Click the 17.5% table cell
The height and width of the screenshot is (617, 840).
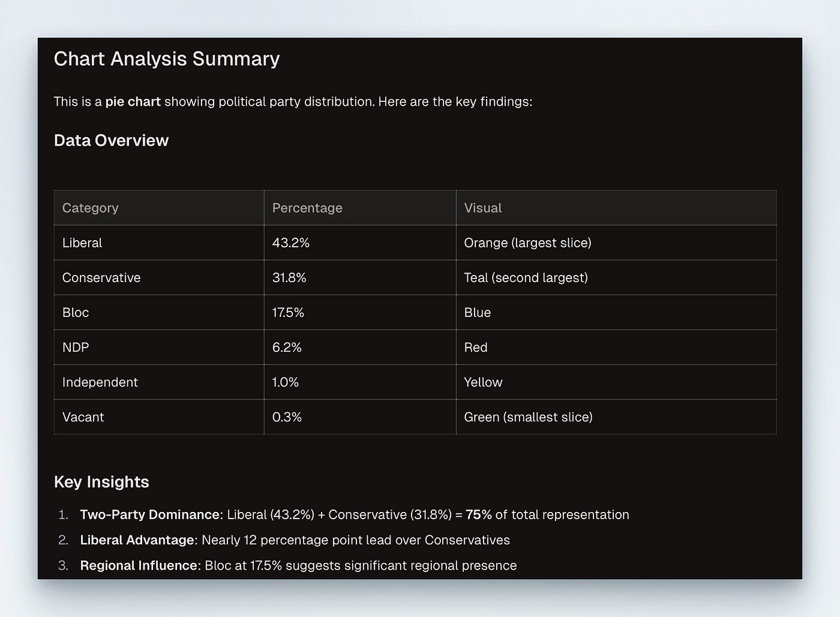click(360, 312)
